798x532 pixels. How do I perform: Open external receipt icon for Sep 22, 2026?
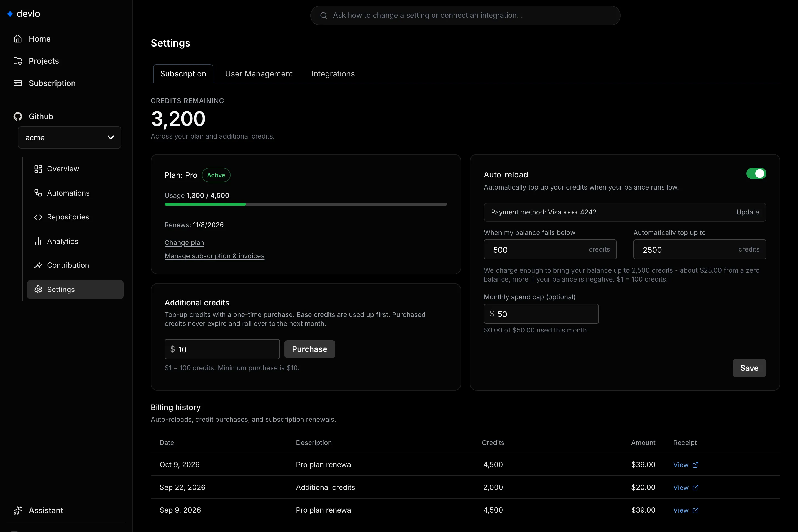pyautogui.click(x=695, y=488)
